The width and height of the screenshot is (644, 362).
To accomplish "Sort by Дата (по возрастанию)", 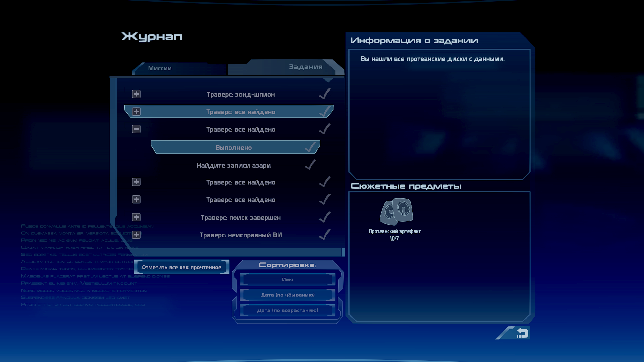I will pos(287,310).
